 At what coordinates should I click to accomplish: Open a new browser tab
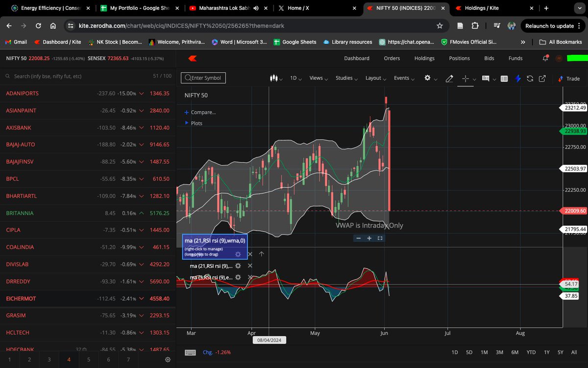coord(546,8)
